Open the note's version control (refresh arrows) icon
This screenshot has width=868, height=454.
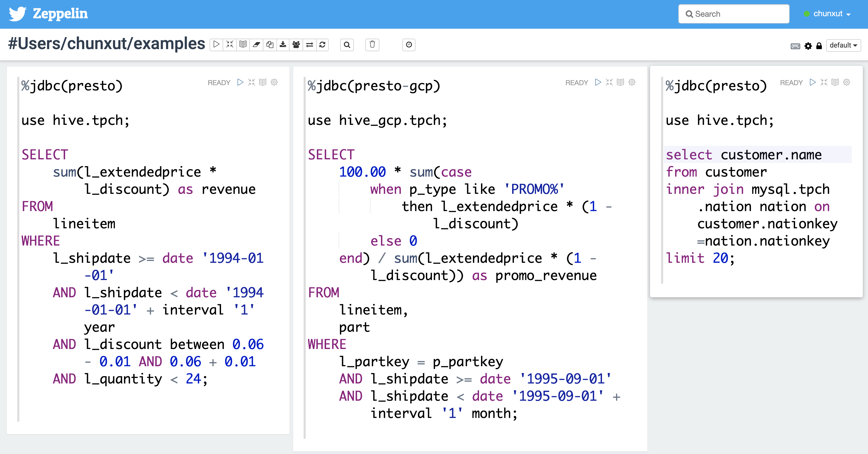[x=322, y=45]
